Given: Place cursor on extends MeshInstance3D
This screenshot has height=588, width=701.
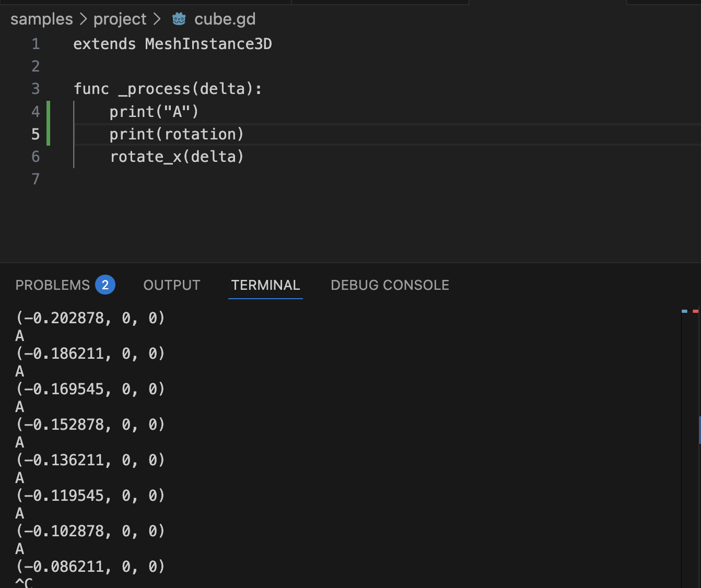Looking at the screenshot, I should [x=172, y=44].
